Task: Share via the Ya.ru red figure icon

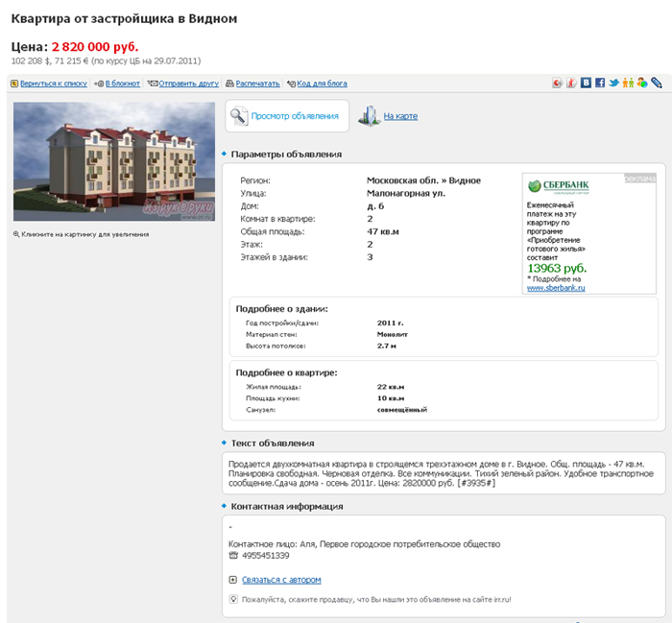Action: click(x=572, y=84)
